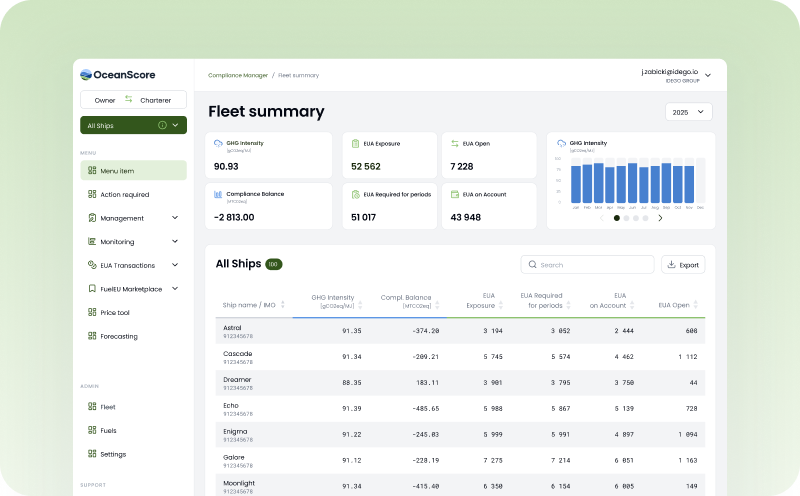Click the OceanScore logo icon

[x=86, y=73]
